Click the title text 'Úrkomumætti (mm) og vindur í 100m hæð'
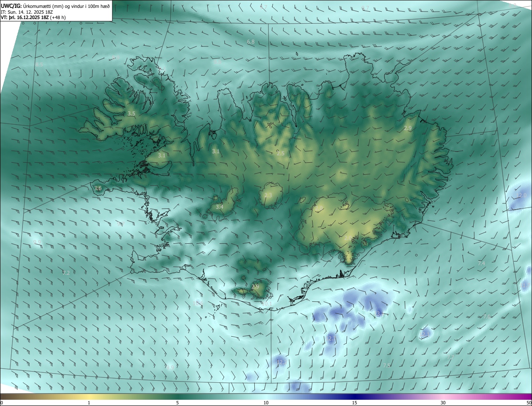 pos(66,6)
